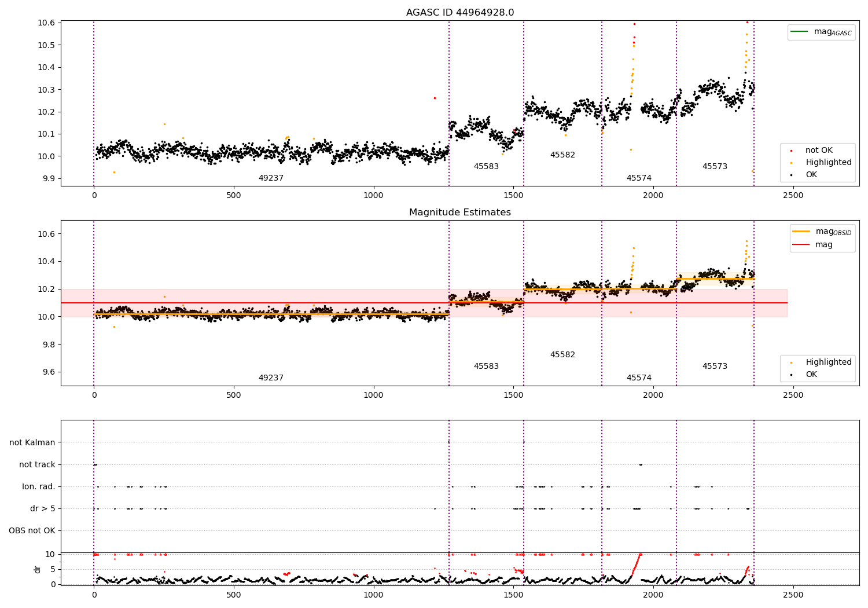This screenshot has width=868, height=608.
Task: Click obsid label 45583 in Magnitude Estimates plot
Action: pyautogui.click(x=486, y=367)
